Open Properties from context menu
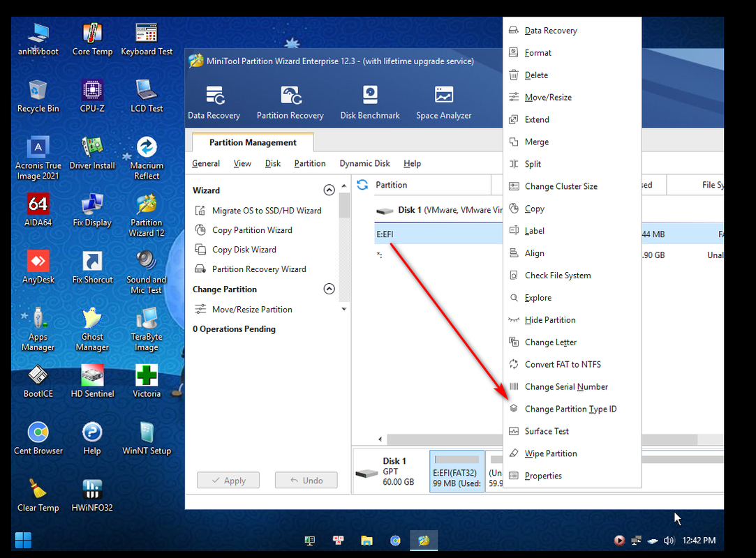Screen dimensions: 756x558 click(572, 476)
